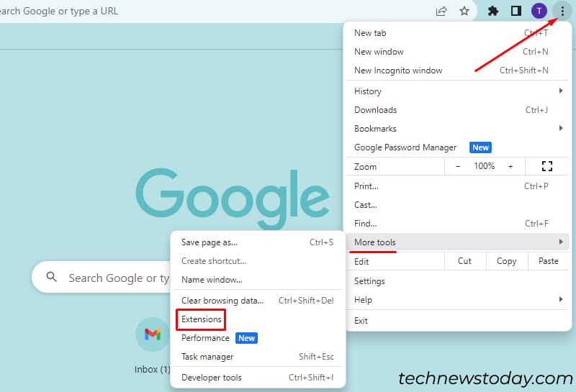Open Settings from the menu
576x392 pixels.
pyautogui.click(x=457, y=281)
